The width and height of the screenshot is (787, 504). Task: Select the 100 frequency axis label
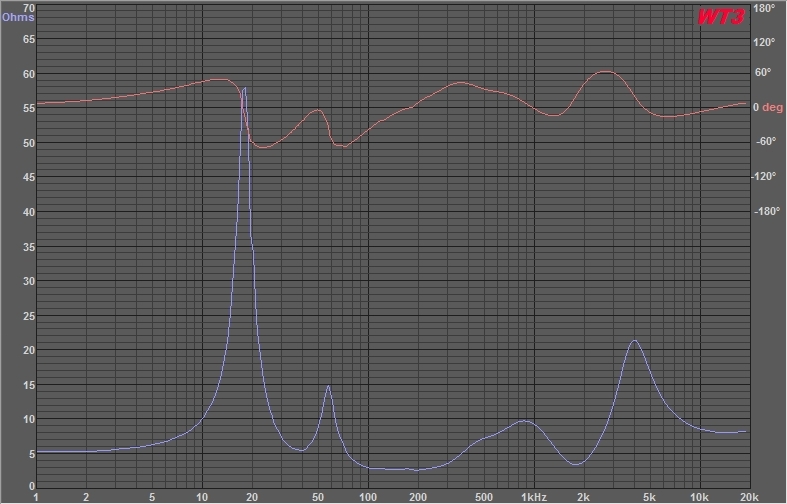pos(368,497)
